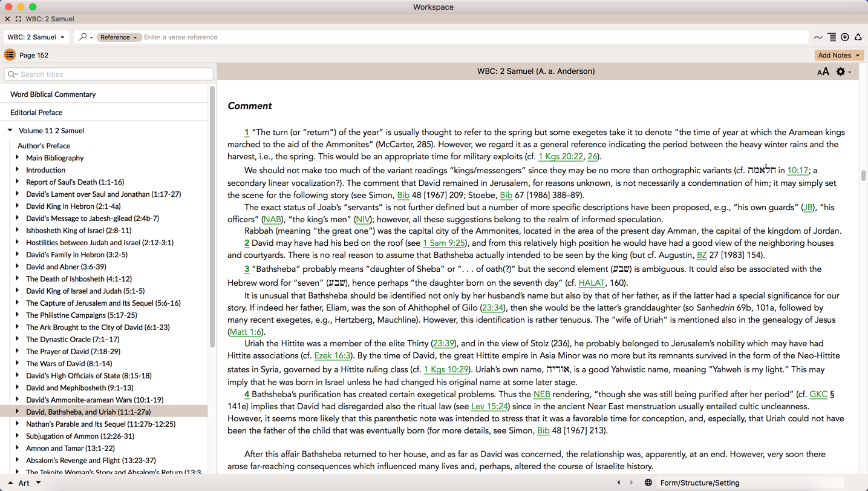
Task: Click the Form/Structure/Setting navigation field
Action: coord(751,483)
